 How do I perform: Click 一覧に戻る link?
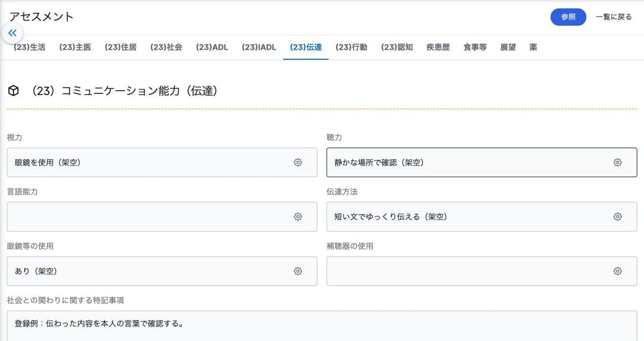(x=614, y=17)
